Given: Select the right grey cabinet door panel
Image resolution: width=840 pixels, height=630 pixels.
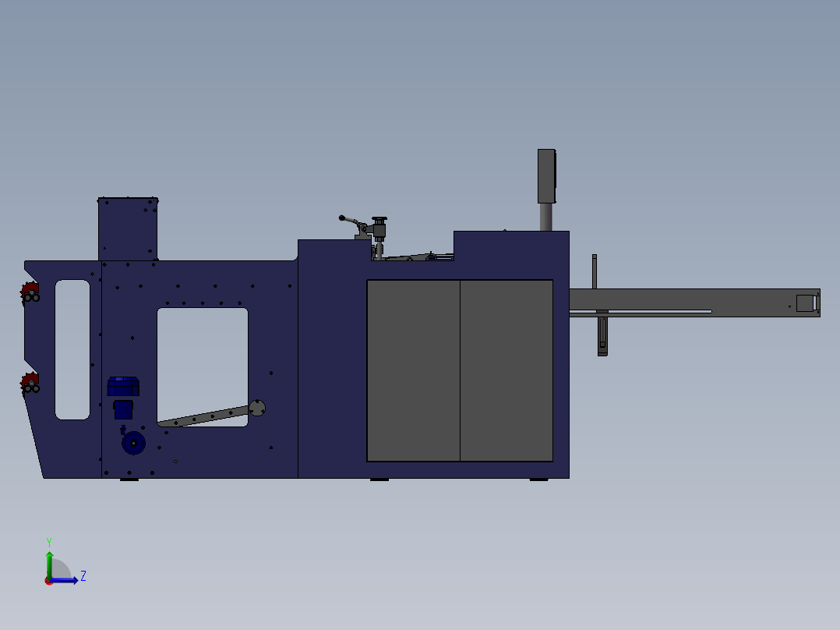Looking at the screenshot, I should (506, 370).
